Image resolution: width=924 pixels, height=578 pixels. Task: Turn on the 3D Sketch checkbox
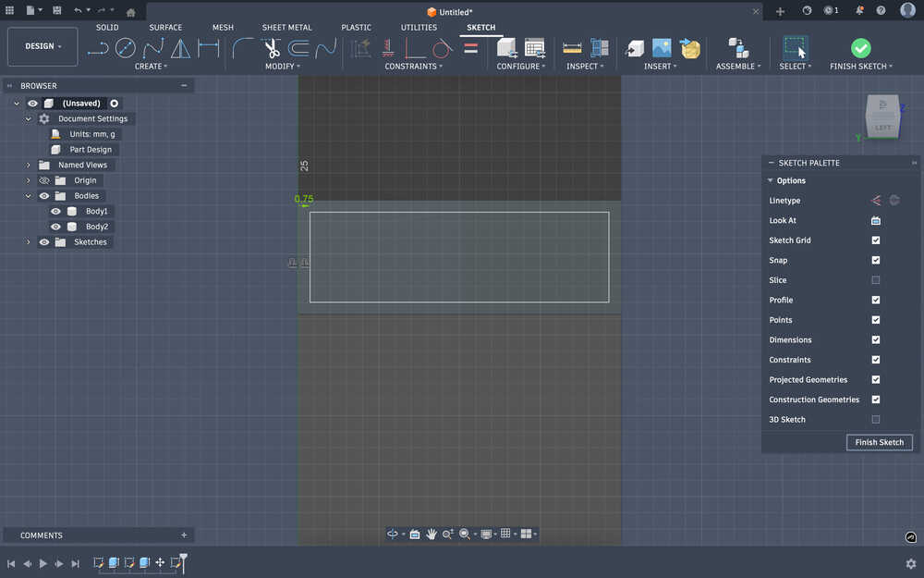coord(876,420)
